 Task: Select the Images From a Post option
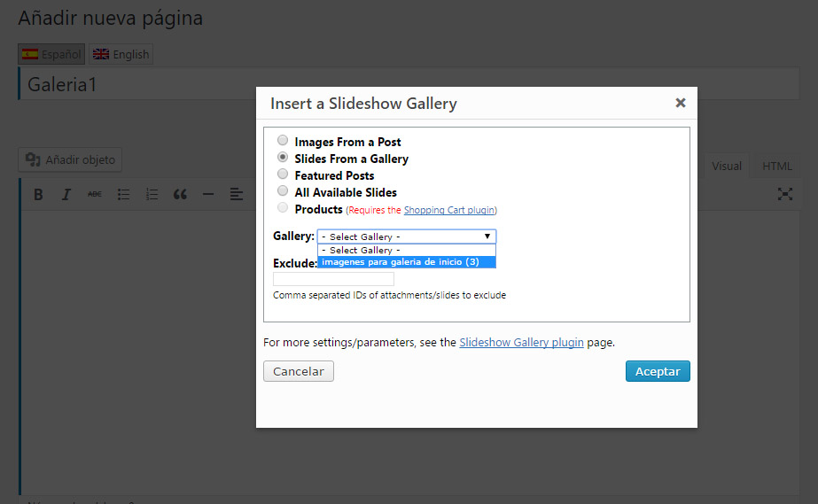tap(283, 140)
